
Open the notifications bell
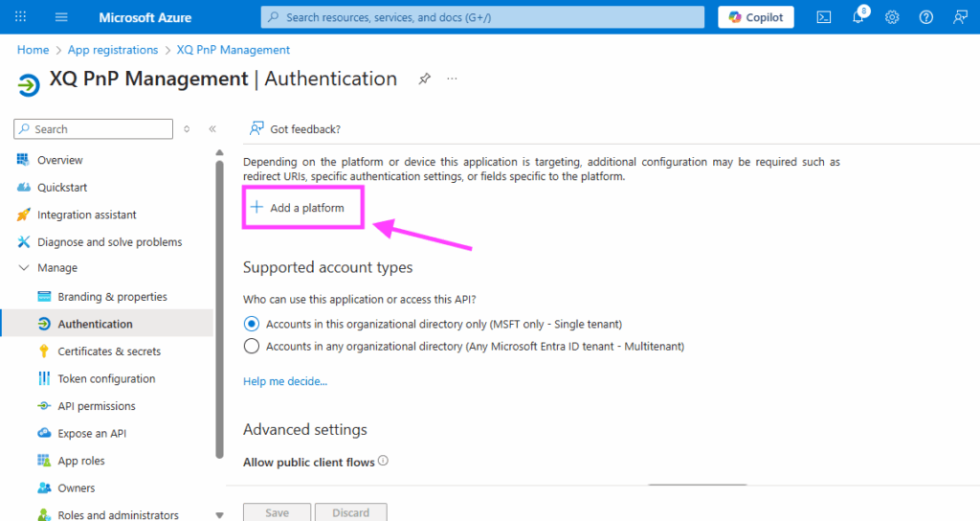pos(857,18)
